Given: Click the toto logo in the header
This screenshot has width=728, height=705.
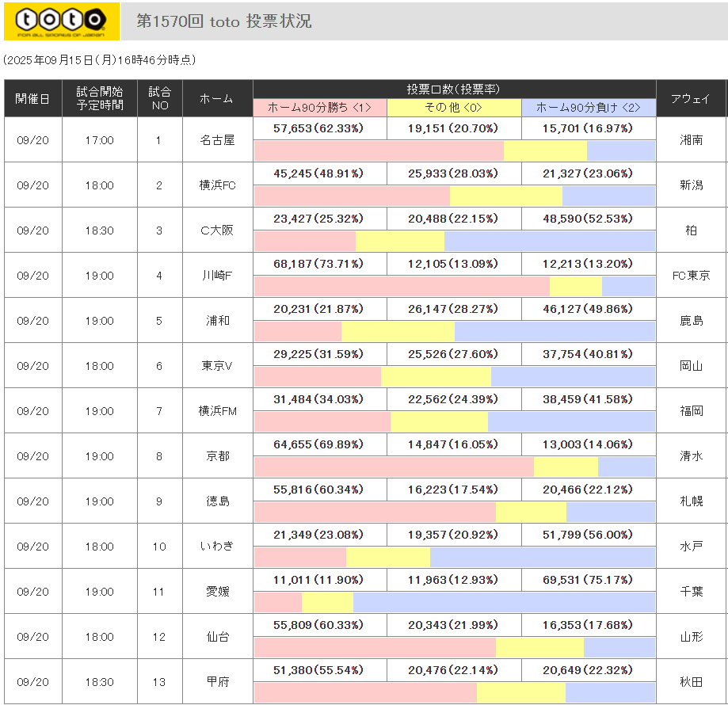Looking at the screenshot, I should click(x=61, y=21).
